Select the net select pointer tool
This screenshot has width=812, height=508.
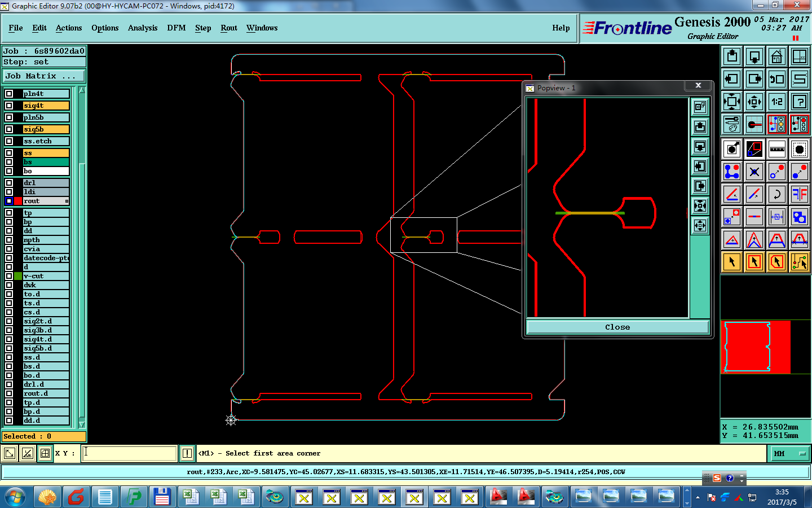[799, 262]
